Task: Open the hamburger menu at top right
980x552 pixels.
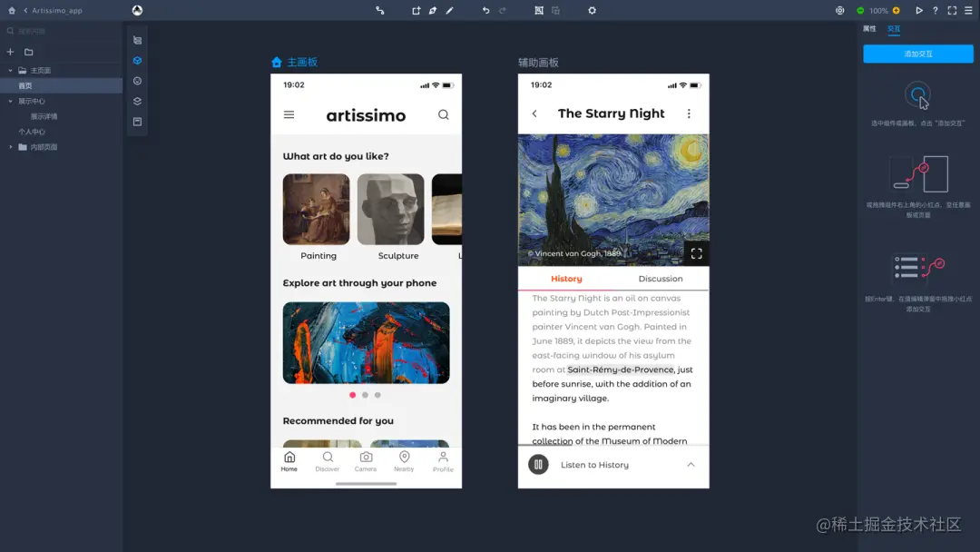Action: [968, 10]
